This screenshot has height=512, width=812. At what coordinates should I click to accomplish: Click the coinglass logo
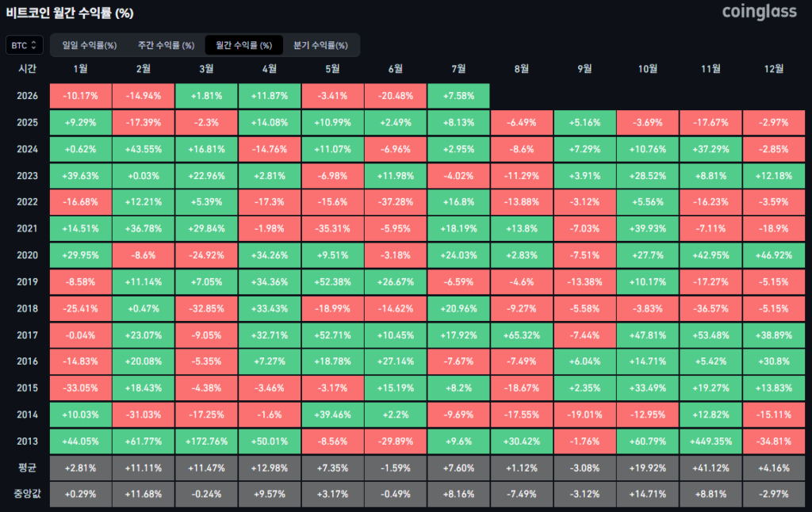click(759, 11)
